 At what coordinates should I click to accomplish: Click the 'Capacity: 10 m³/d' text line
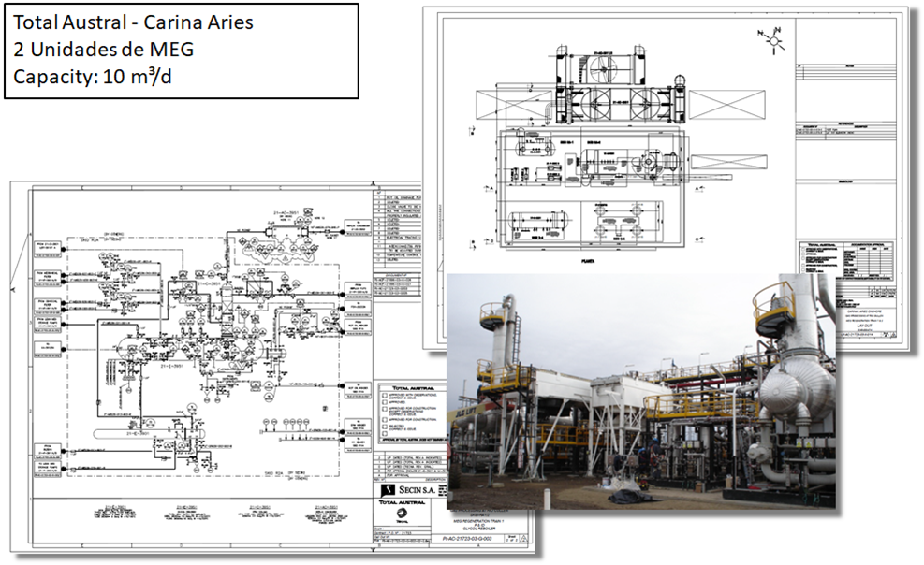[93, 77]
